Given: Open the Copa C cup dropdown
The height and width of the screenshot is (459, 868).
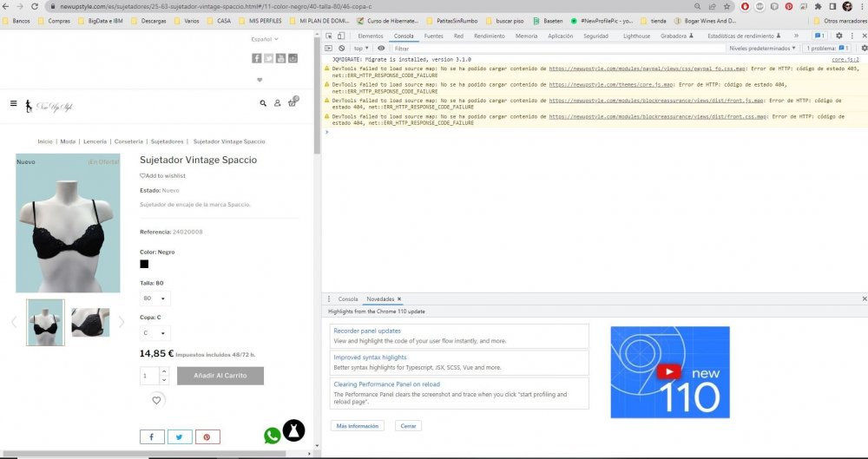Looking at the screenshot, I should 155,333.
